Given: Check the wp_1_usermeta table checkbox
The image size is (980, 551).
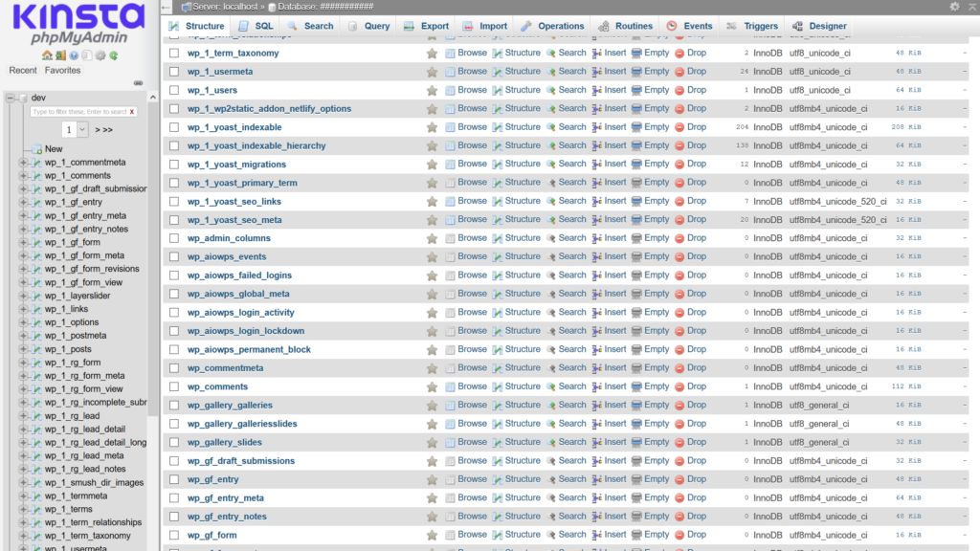Looking at the screenshot, I should pyautogui.click(x=174, y=72).
